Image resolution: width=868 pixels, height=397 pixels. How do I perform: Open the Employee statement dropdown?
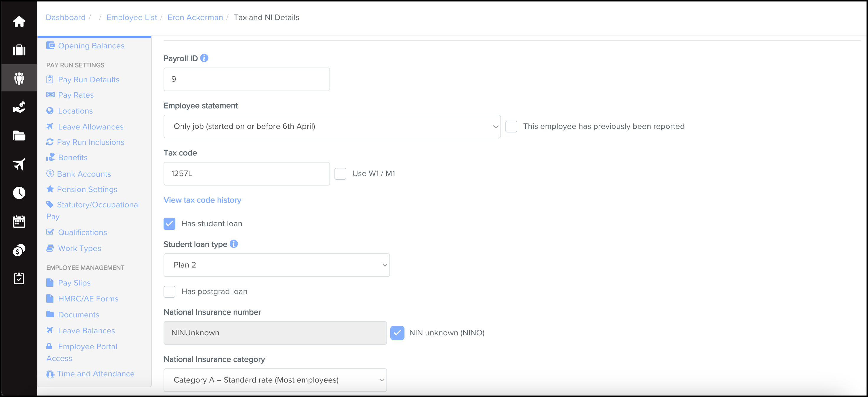[x=332, y=126]
